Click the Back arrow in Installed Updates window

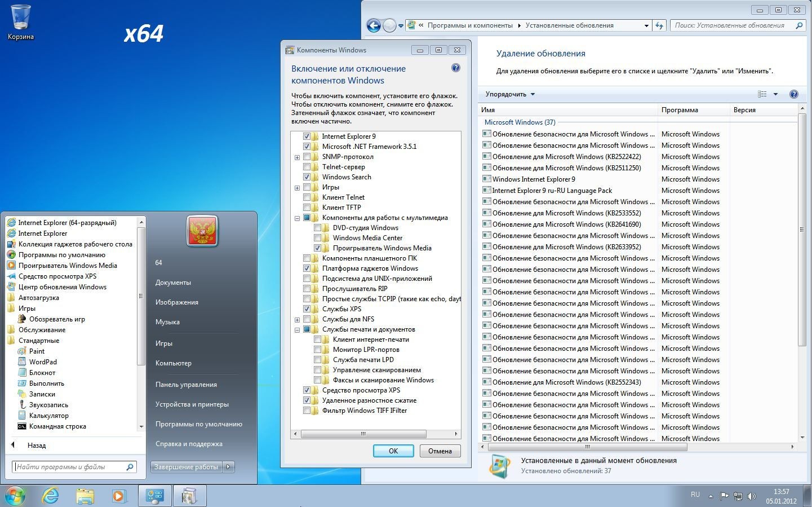[374, 25]
